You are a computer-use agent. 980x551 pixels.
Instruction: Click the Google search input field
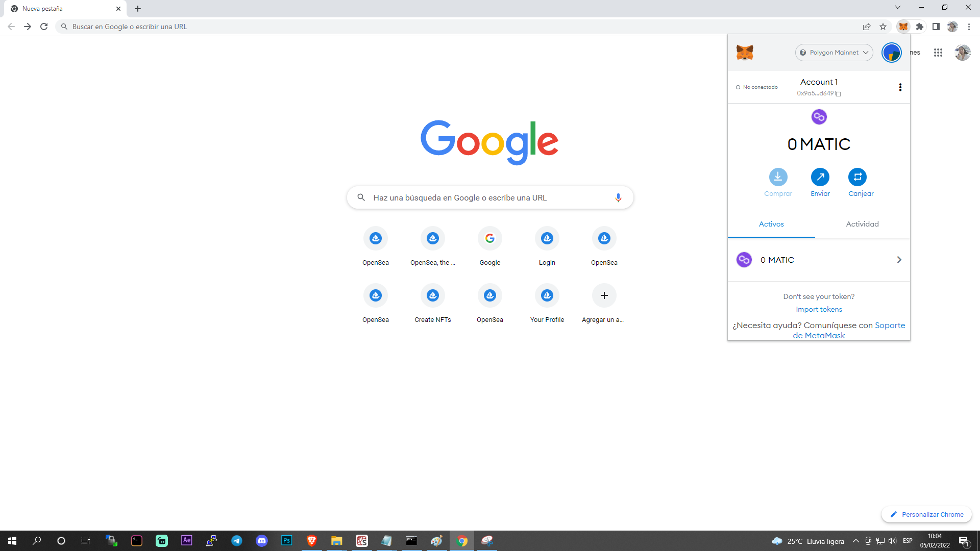point(490,197)
